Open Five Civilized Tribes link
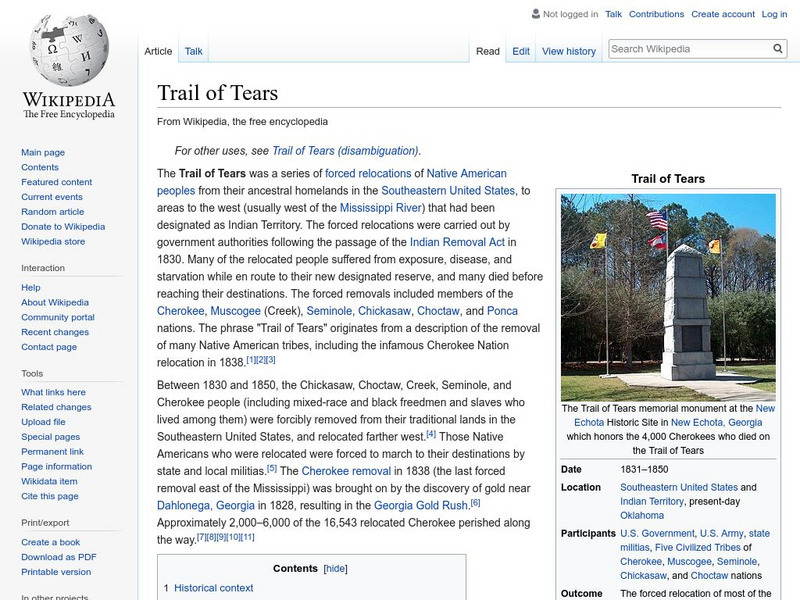 click(697, 547)
